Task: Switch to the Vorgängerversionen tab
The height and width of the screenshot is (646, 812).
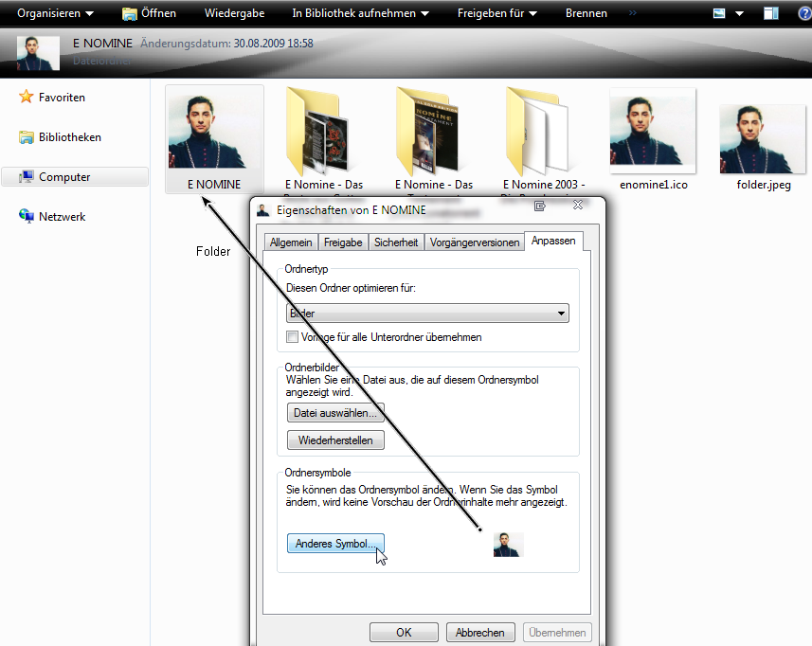Action: (x=475, y=242)
